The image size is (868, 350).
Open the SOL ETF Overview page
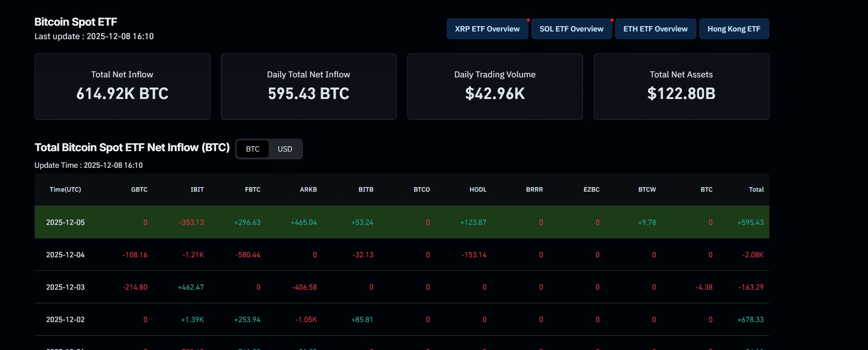(571, 29)
